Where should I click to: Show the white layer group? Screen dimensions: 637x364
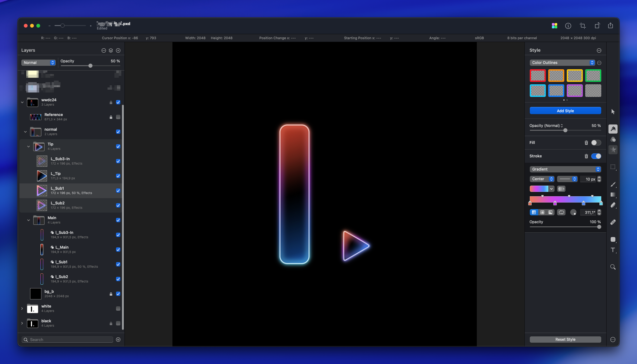pyautogui.click(x=118, y=309)
